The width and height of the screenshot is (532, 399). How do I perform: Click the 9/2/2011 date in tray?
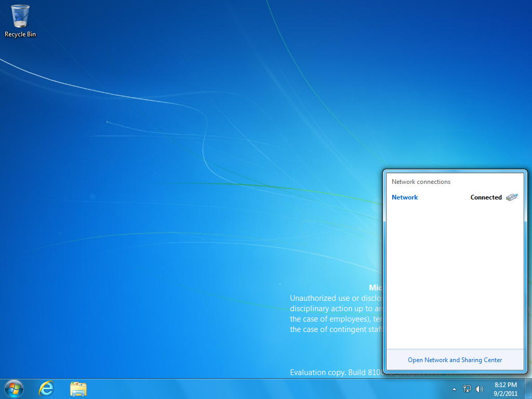[x=506, y=393]
